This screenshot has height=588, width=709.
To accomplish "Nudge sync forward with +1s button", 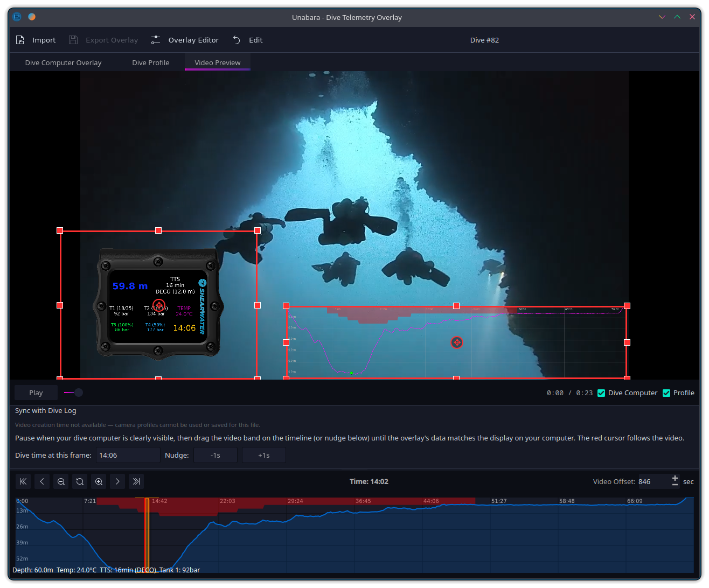I will click(x=264, y=455).
